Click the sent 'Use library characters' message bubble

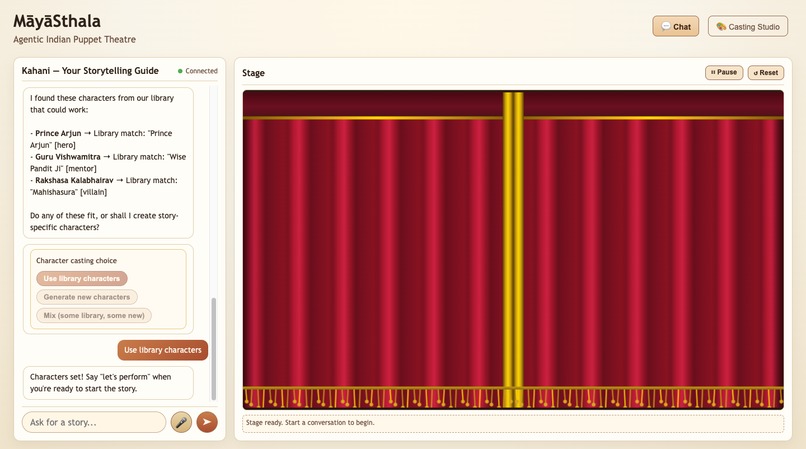pyautogui.click(x=162, y=350)
